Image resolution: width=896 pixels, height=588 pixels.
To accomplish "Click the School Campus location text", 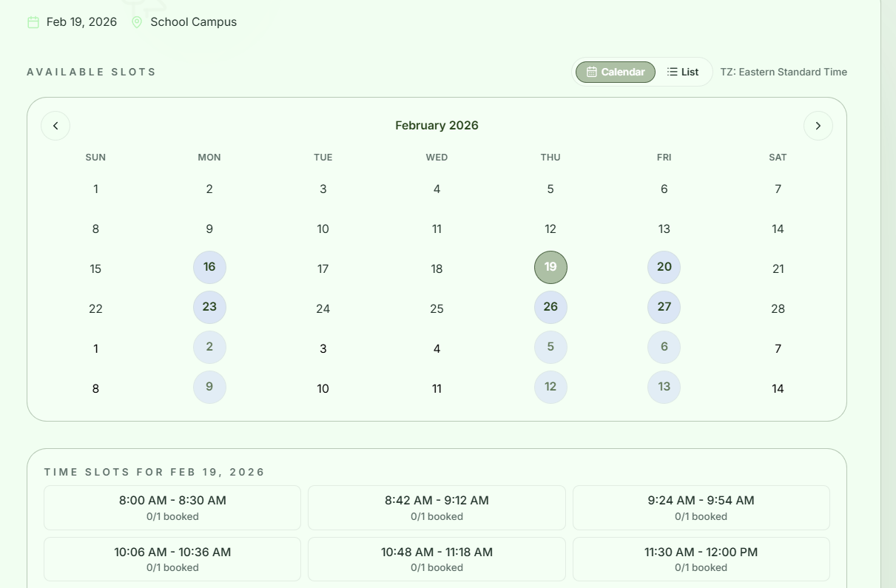I will (x=194, y=22).
